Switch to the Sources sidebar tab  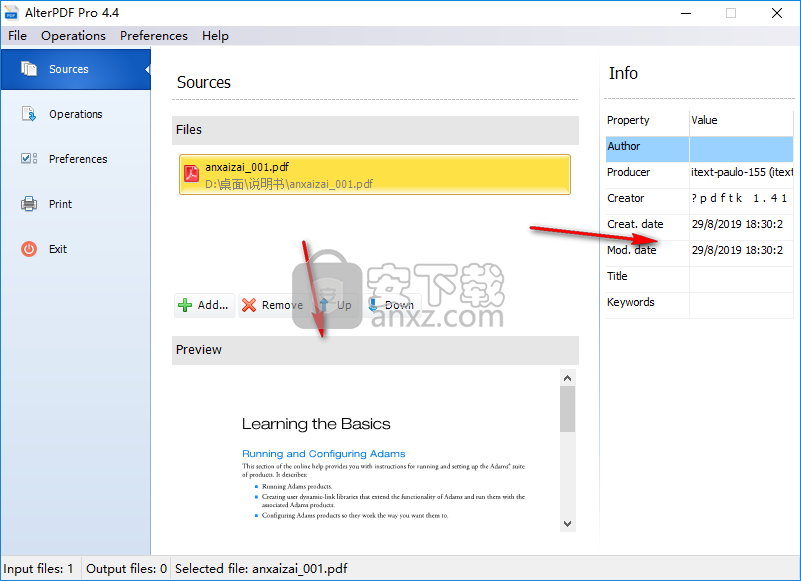pos(76,69)
